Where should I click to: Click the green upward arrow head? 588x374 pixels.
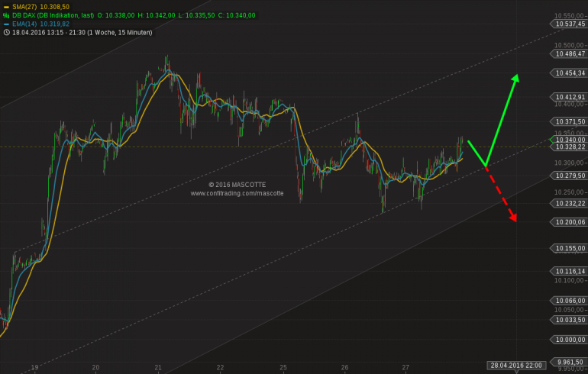click(x=515, y=78)
